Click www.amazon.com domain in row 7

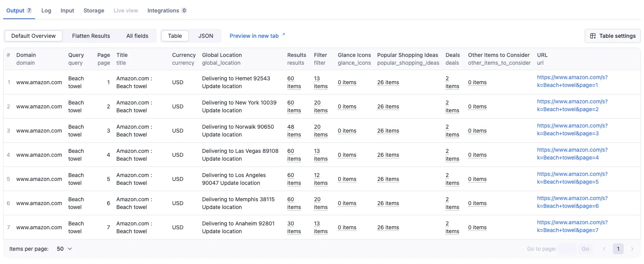click(x=39, y=227)
